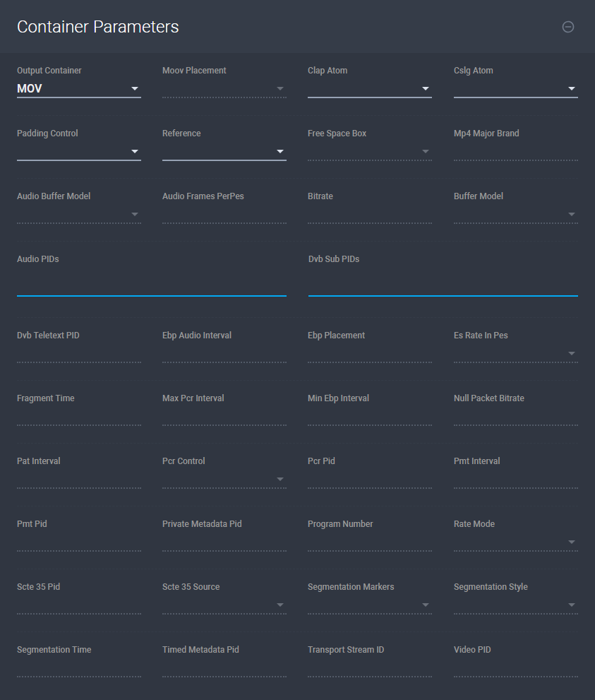Click the Program Number field
Image resolution: width=595 pixels, height=700 pixels.
tap(369, 542)
